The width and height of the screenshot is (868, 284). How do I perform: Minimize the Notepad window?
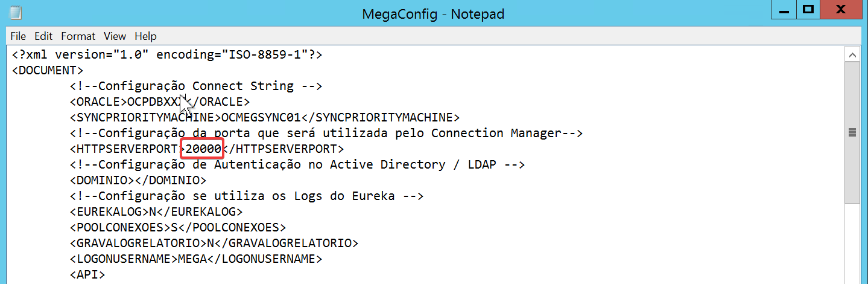tap(784, 9)
